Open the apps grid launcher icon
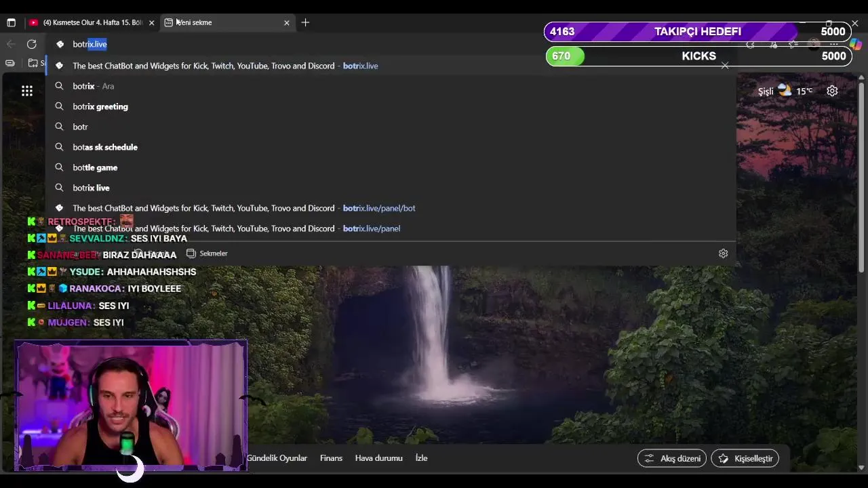Viewport: 868px width, 488px height. point(27,91)
